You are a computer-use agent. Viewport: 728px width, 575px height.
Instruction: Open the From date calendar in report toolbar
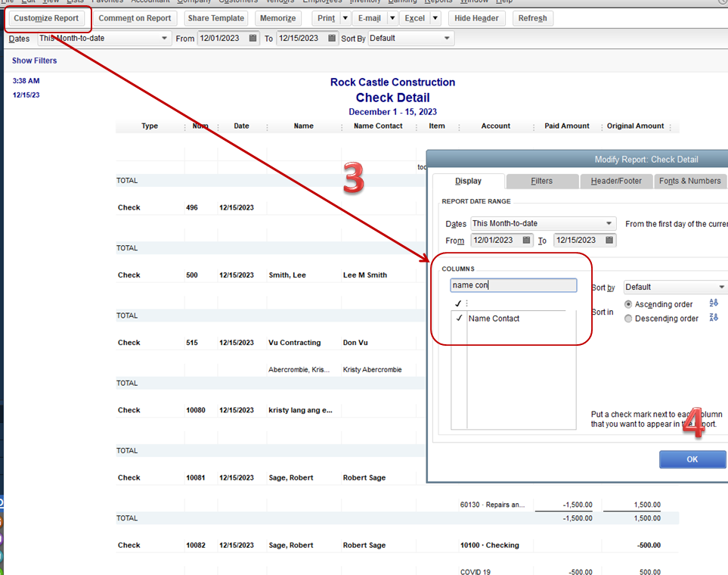click(x=252, y=38)
